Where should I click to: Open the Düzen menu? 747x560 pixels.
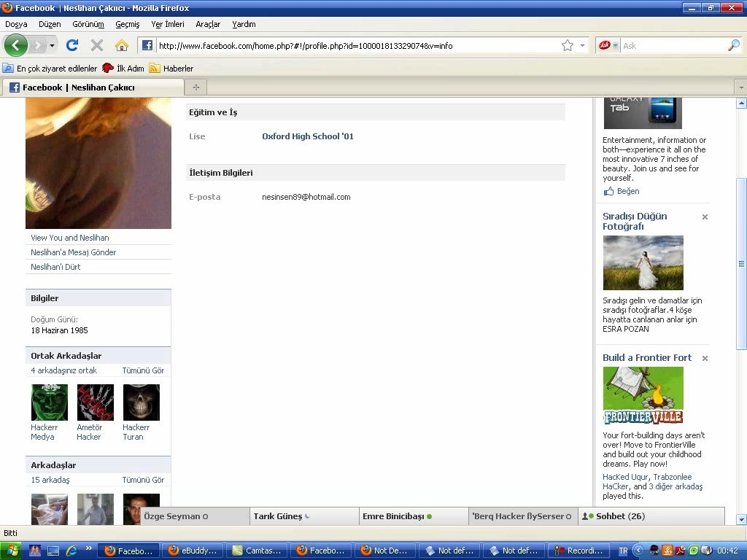[x=50, y=24]
